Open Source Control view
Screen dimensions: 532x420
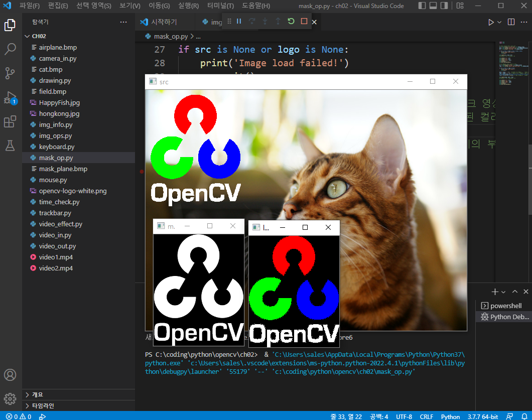tap(10, 73)
